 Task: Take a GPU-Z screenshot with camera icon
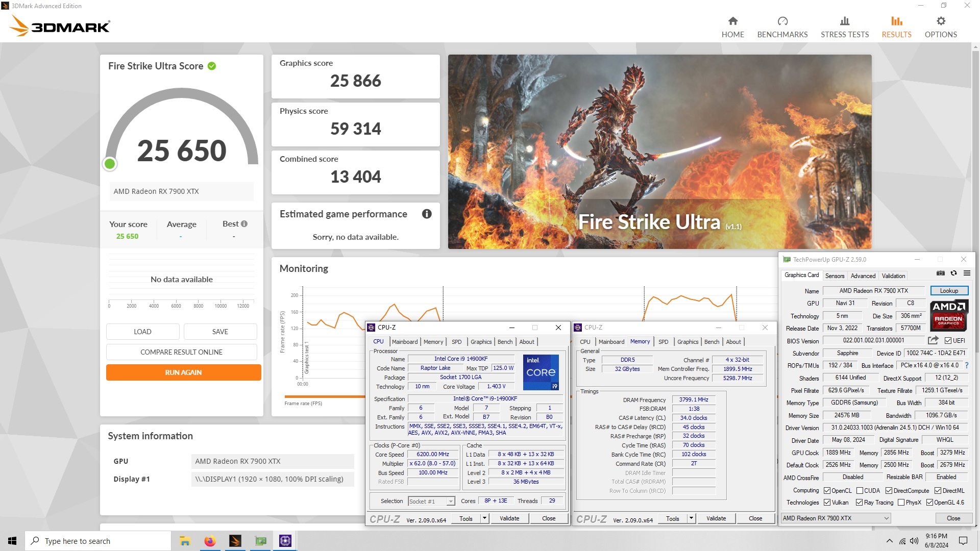(940, 273)
